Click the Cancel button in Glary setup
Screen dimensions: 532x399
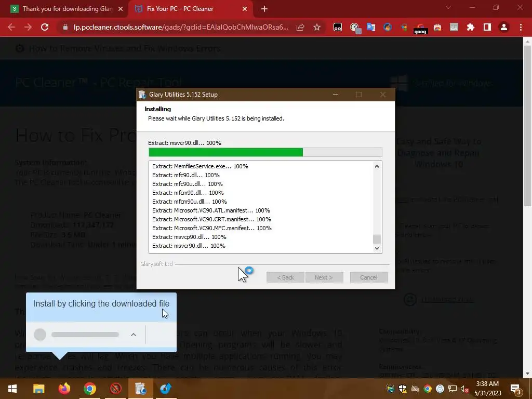coord(369,277)
